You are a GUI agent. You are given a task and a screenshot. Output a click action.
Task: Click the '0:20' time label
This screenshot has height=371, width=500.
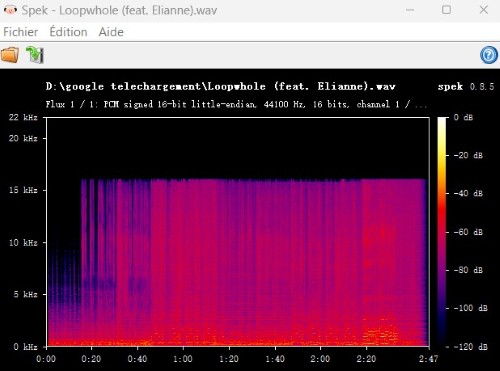[x=91, y=359]
